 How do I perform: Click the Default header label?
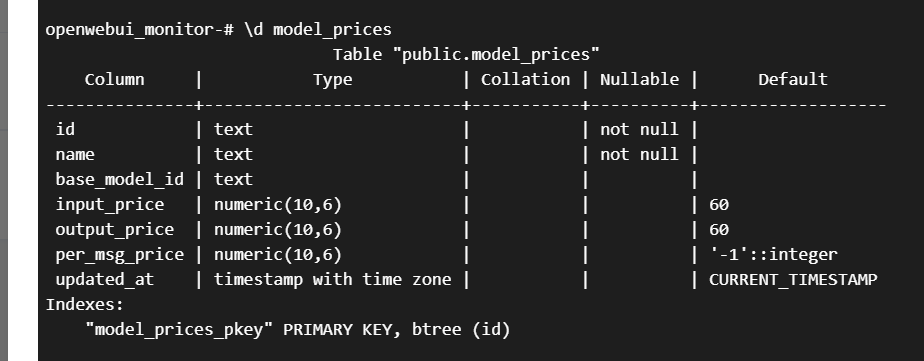(x=793, y=80)
